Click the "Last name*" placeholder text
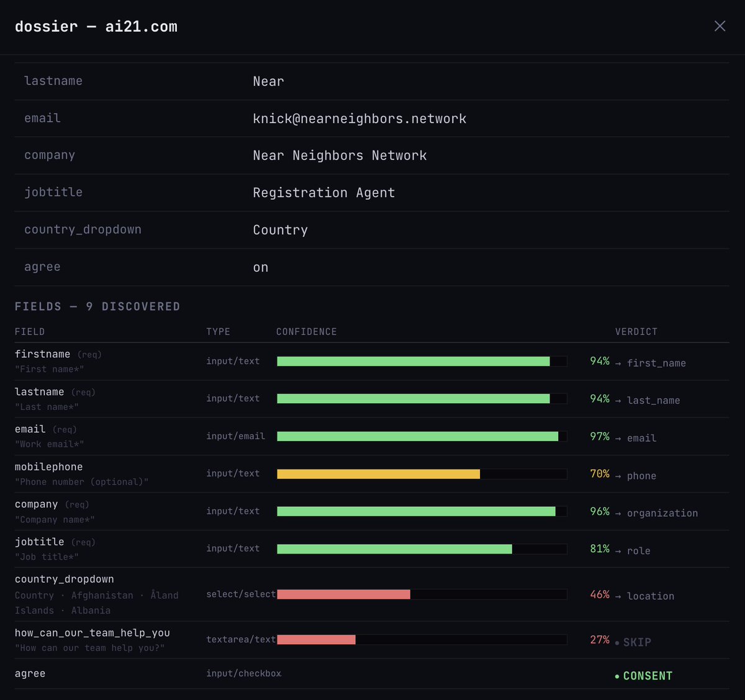The width and height of the screenshot is (745, 700). click(47, 407)
